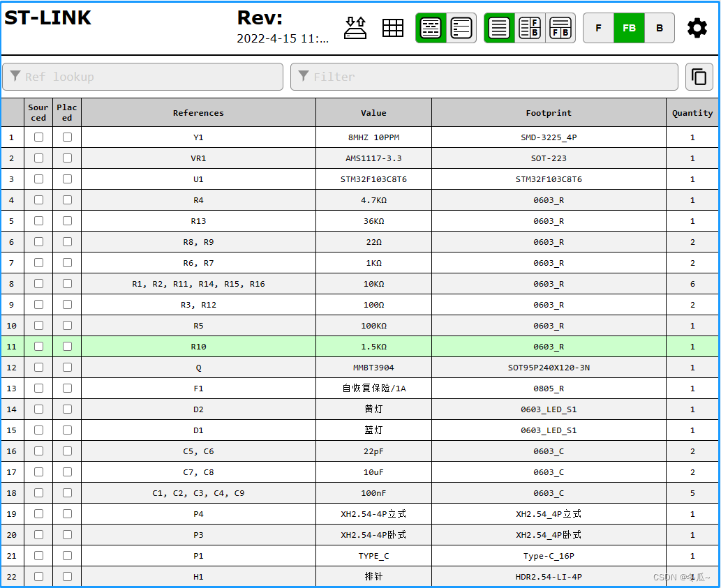Open the statistics grid icon
Screen dimensions: 721x588
(x=393, y=28)
